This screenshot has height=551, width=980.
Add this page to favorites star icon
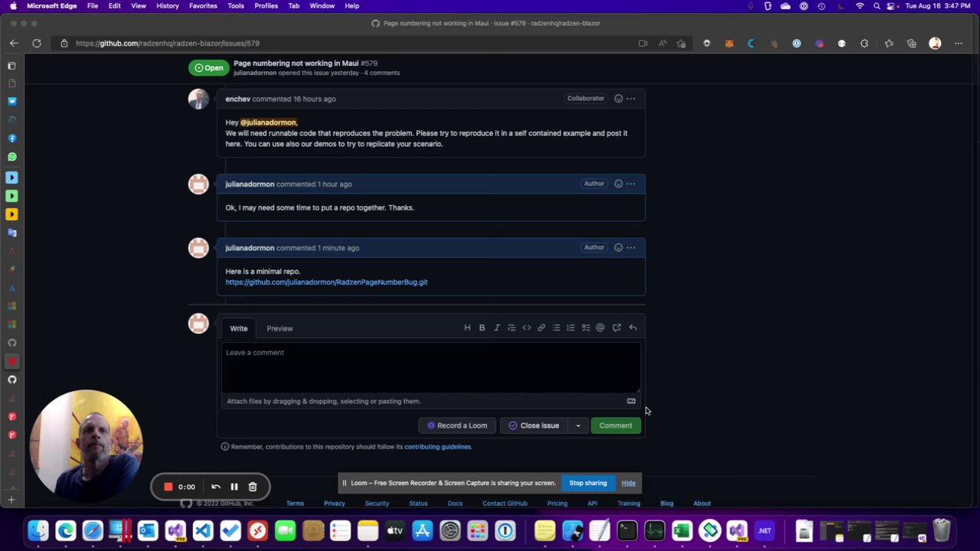(x=681, y=44)
